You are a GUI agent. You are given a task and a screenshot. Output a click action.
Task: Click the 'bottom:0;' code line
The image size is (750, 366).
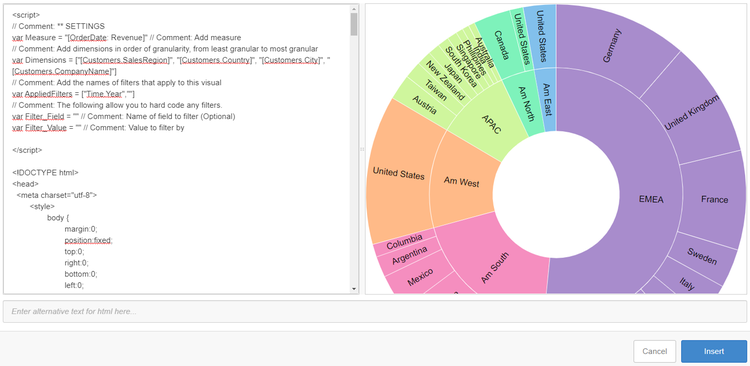(x=81, y=274)
